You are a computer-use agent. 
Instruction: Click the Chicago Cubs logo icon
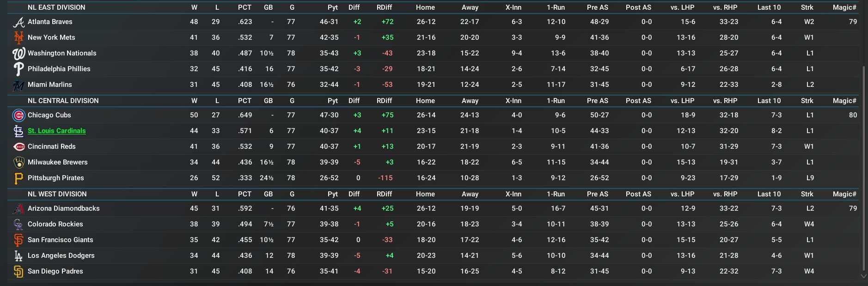18,116
